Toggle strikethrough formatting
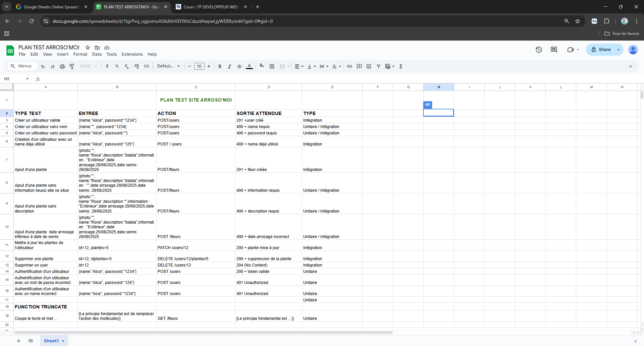The width and height of the screenshot is (644, 346). (x=239, y=66)
